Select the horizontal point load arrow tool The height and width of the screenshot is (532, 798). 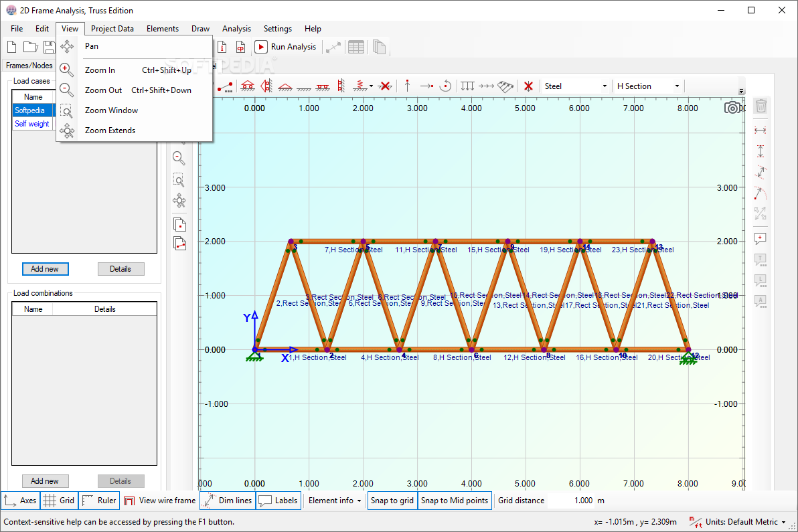click(426, 86)
